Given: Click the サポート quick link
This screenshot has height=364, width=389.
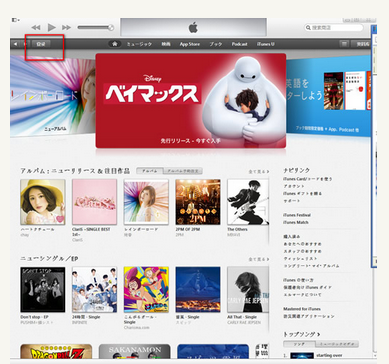Looking at the screenshot, I should (x=292, y=201).
